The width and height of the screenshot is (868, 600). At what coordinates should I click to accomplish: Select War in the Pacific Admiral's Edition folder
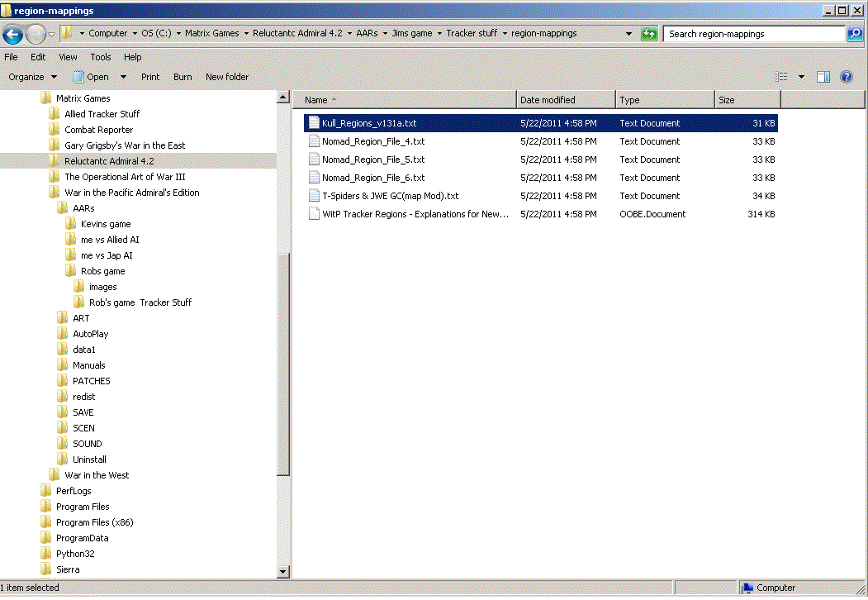[132, 193]
